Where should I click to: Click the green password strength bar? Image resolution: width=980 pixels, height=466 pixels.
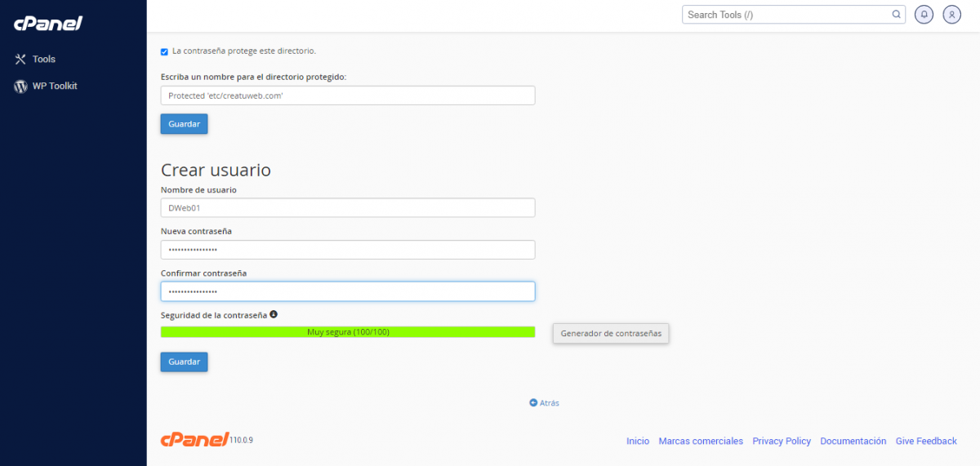click(x=347, y=332)
